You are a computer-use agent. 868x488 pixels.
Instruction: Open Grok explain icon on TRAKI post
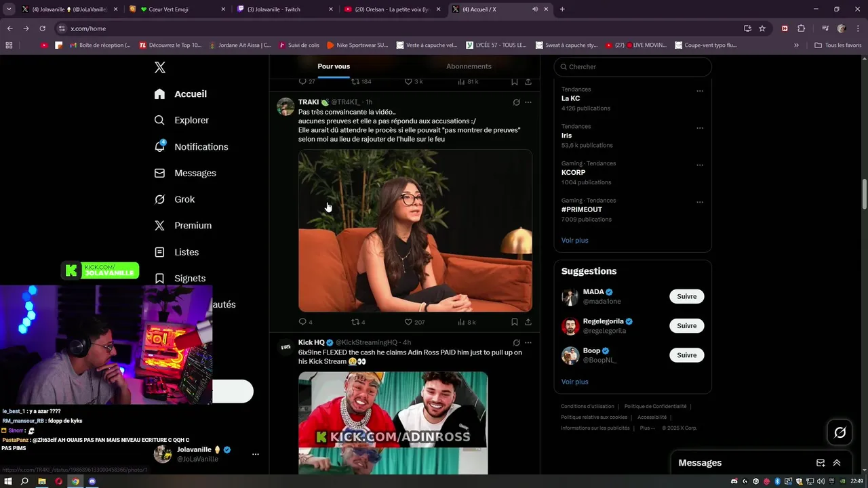[516, 102]
